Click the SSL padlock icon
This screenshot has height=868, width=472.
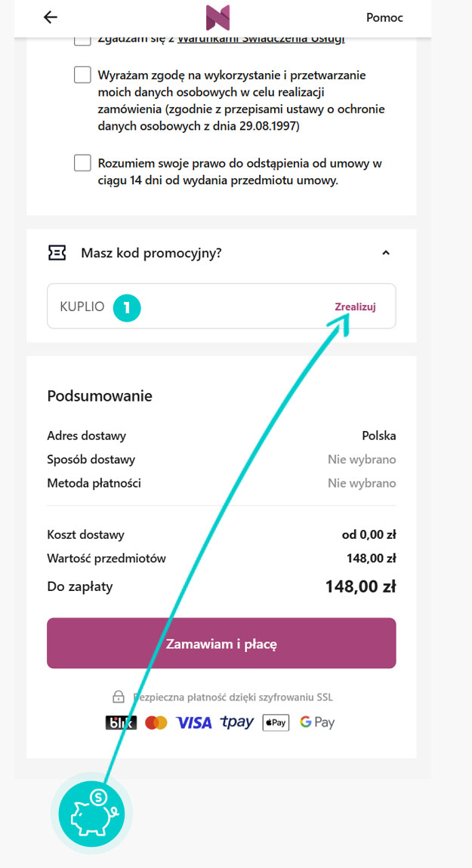point(119,696)
